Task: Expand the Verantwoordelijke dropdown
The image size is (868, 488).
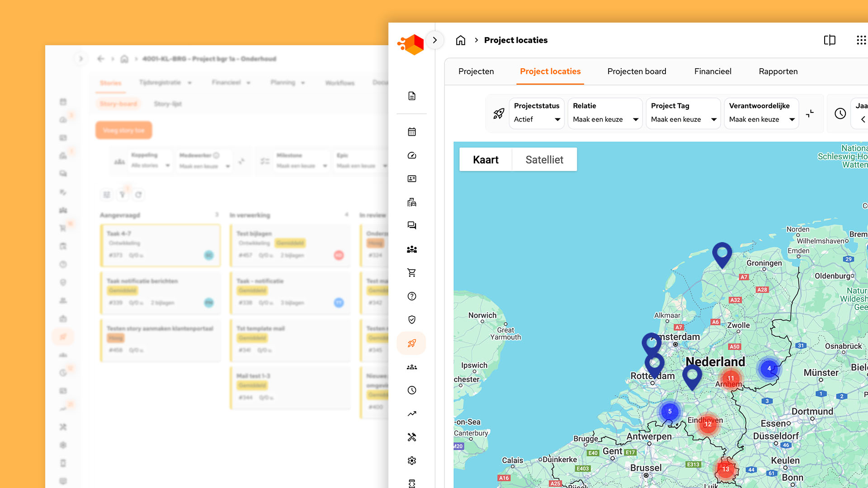Action: 761,119
